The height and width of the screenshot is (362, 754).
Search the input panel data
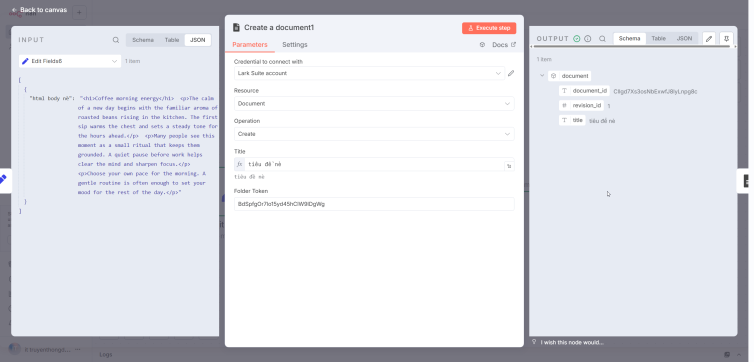click(x=116, y=40)
